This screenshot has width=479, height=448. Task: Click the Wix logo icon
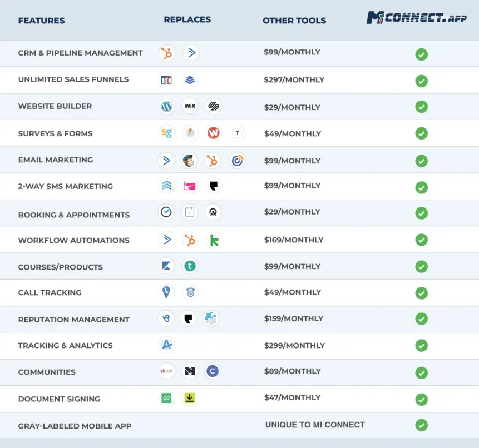click(x=190, y=106)
